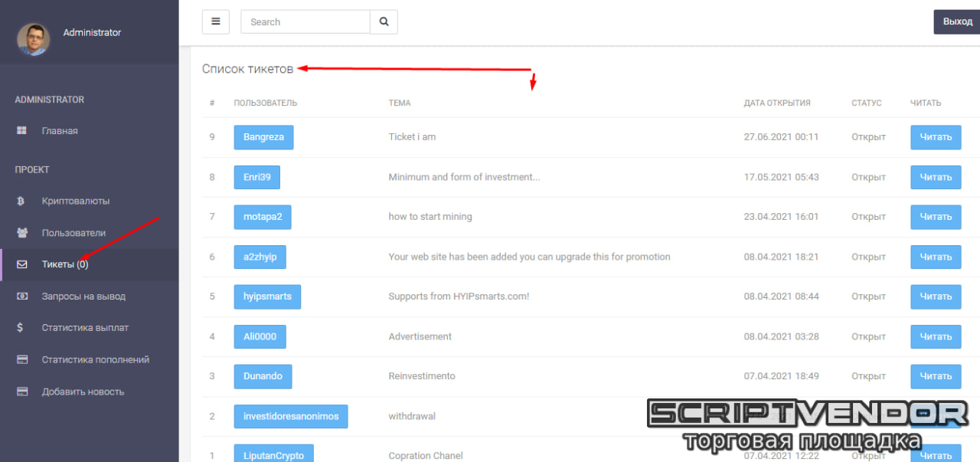The image size is (980, 462).
Task: Click Читать for Bangreza's ticket
Action: point(935,137)
